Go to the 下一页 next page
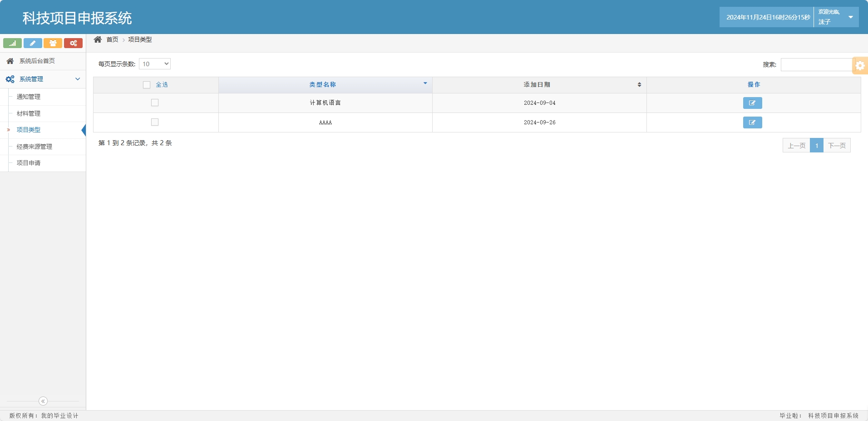868x421 pixels. coord(837,146)
